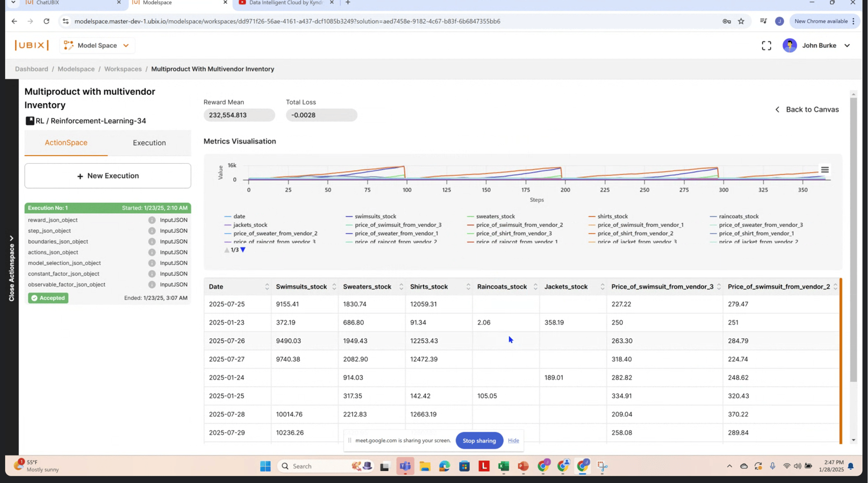The width and height of the screenshot is (868, 483).
Task: Click info icon for step_json_object
Action: [x=152, y=231]
